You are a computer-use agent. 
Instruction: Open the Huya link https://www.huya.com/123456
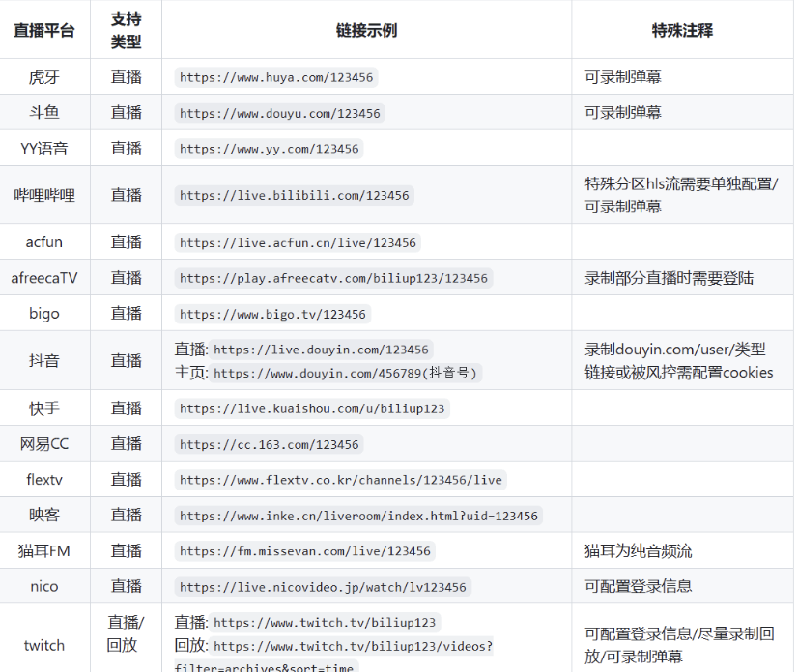coord(274,76)
